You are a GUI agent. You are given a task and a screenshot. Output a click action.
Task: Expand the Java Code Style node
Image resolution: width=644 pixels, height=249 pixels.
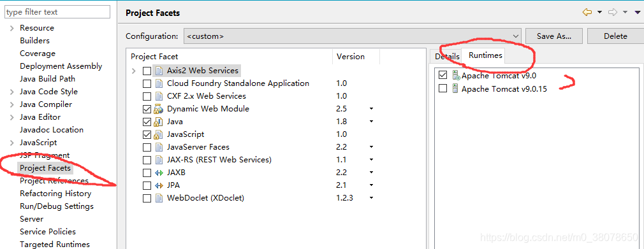tap(12, 92)
